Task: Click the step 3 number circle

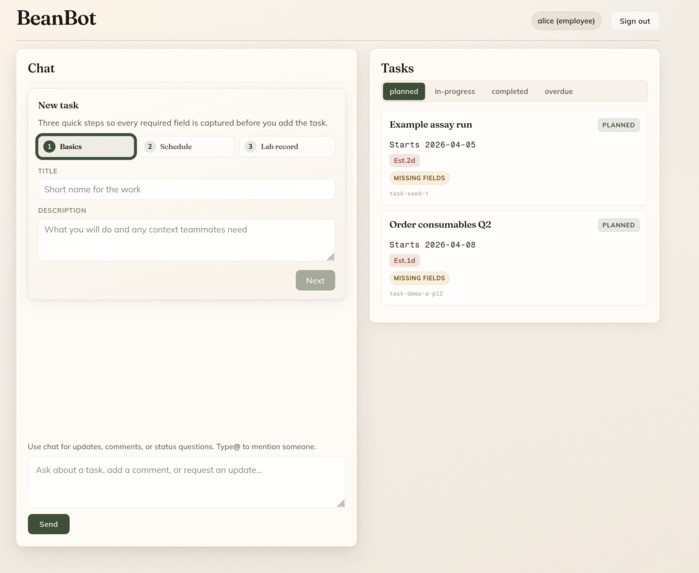Action: tap(251, 146)
